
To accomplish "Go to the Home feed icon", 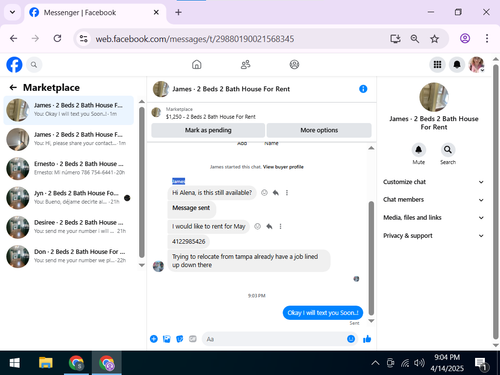I will click(x=197, y=64).
